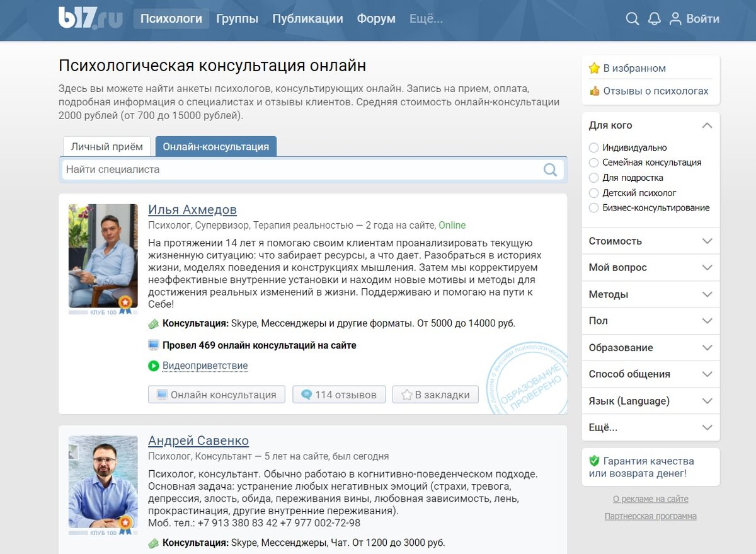Collapse the Для кого filter section
756x554 pixels.
pos(651,125)
